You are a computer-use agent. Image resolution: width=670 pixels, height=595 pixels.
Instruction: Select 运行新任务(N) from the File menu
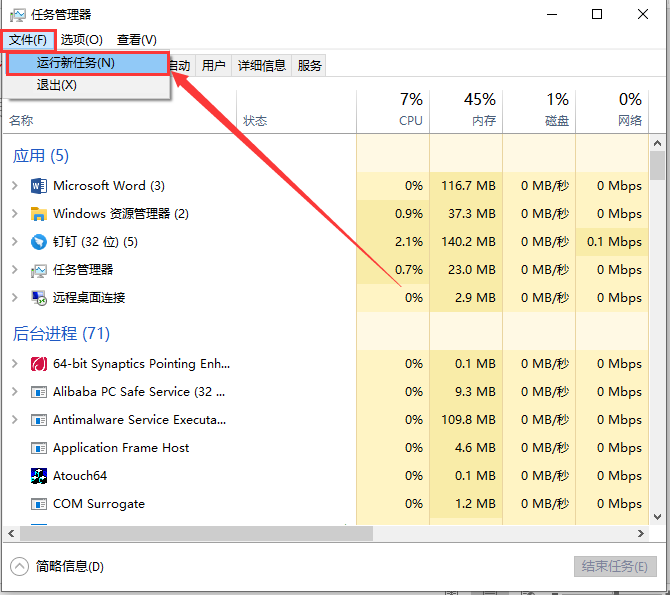pos(76,63)
